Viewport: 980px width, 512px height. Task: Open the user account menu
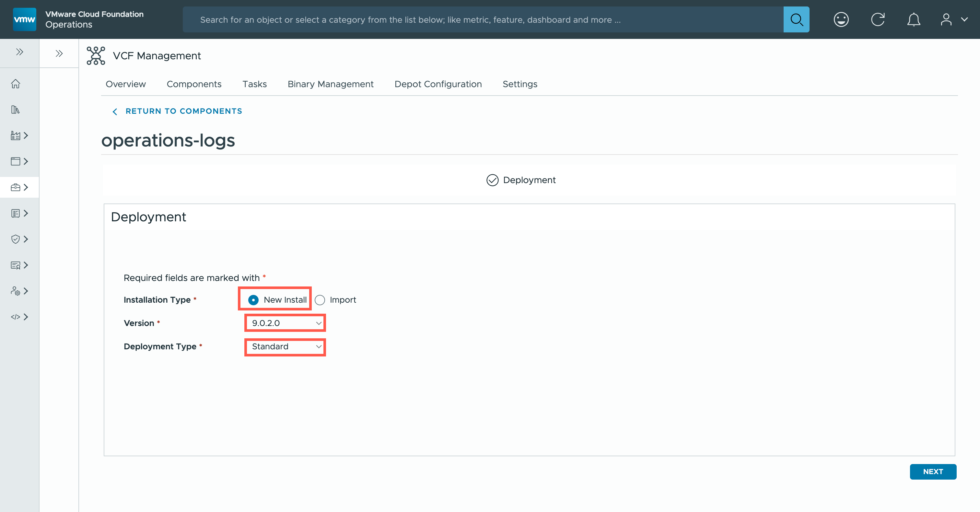(x=953, y=19)
